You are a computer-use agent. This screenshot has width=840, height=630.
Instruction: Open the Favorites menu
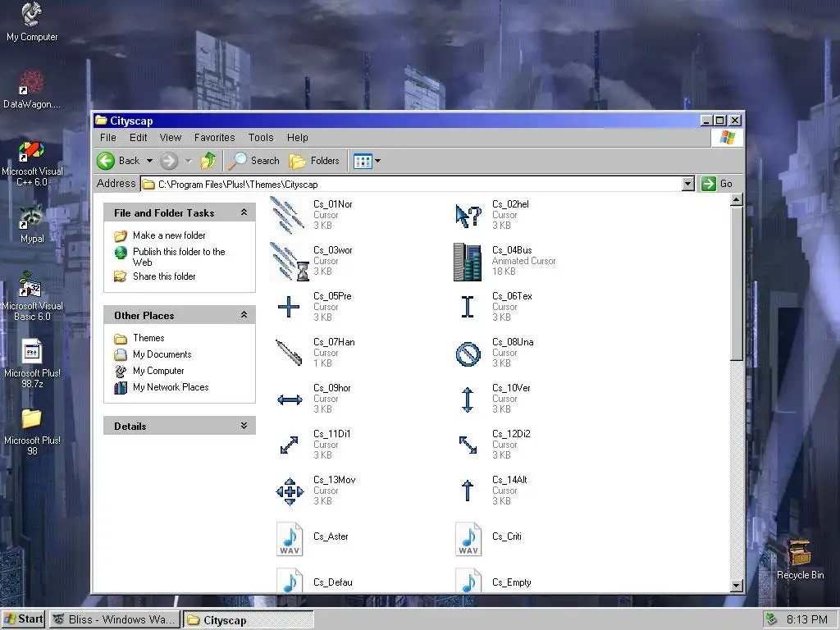[x=214, y=138]
